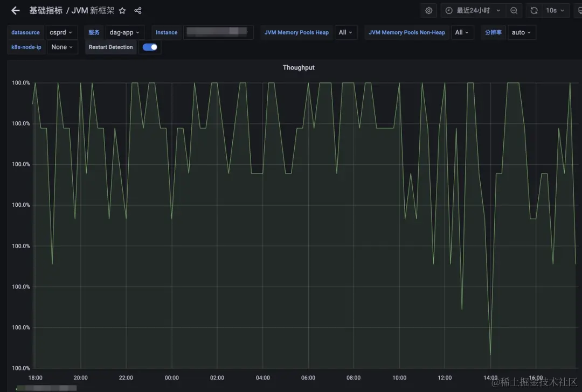Click the 12:00 x-axis time label
The image size is (582, 392).
[445, 377]
